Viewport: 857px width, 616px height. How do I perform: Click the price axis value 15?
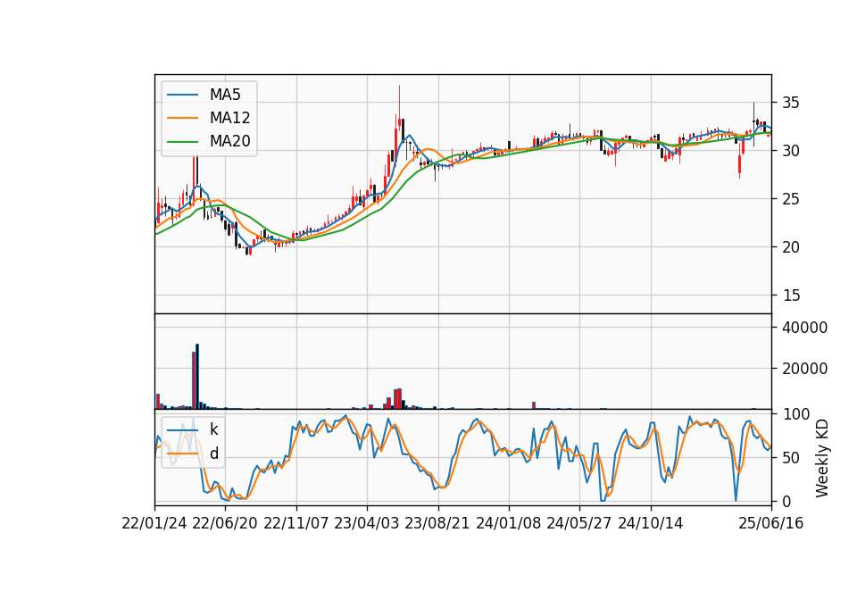[x=790, y=296]
